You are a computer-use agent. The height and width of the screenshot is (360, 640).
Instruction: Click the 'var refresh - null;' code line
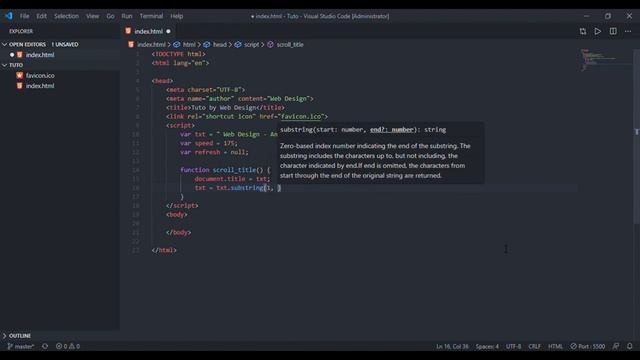[214, 152]
